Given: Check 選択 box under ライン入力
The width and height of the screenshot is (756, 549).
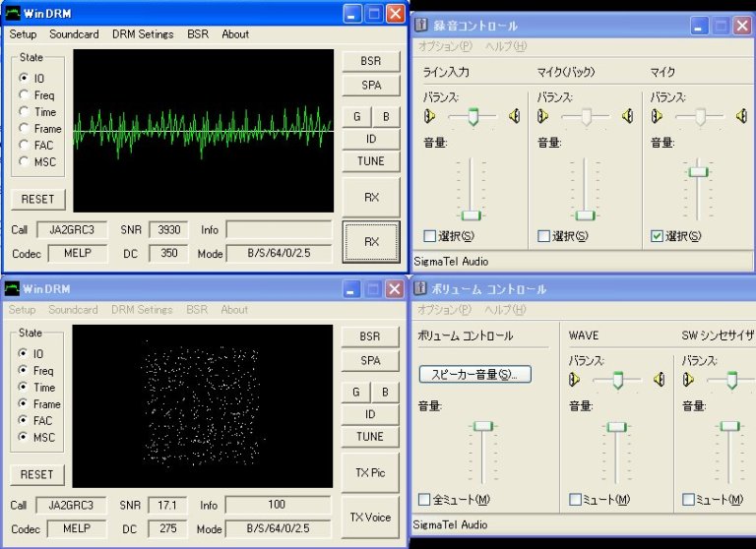Looking at the screenshot, I should point(429,236).
